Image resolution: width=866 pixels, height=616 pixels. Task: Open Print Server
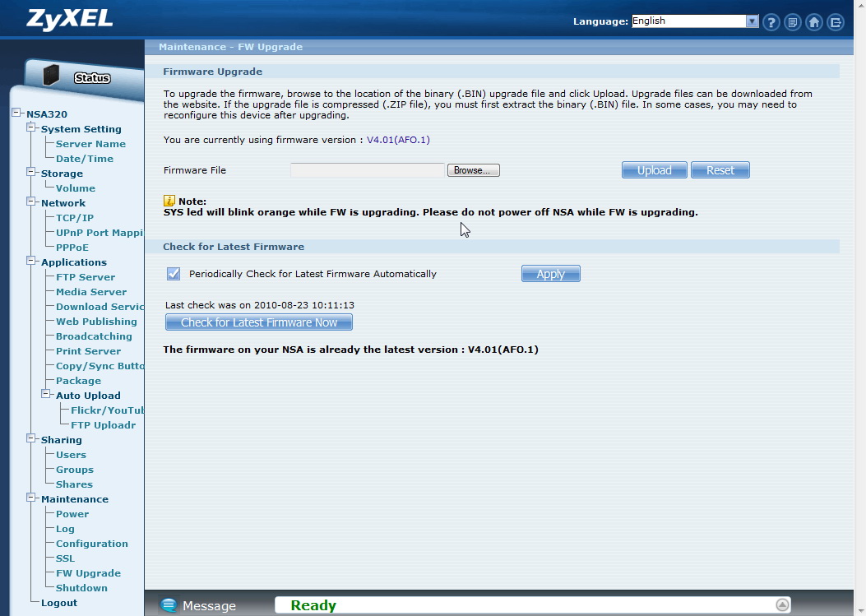(x=88, y=351)
